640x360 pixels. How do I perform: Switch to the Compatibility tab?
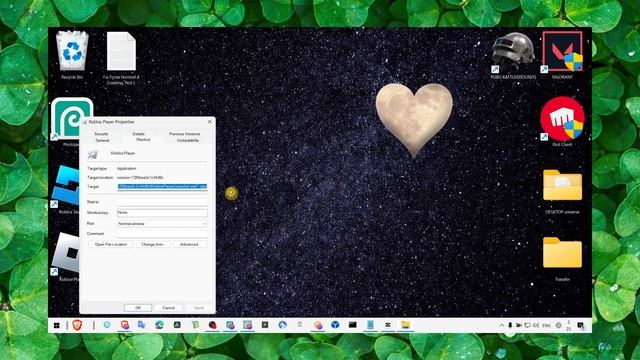pos(188,140)
